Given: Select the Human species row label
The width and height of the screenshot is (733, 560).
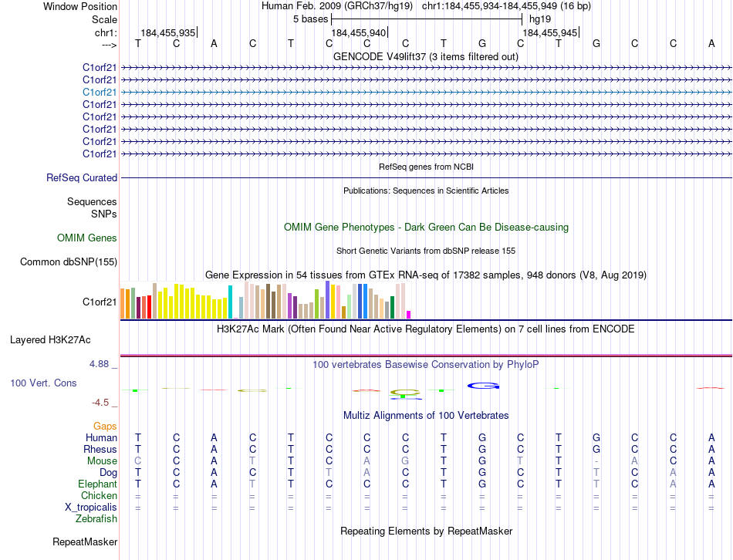Looking at the screenshot, I should (101, 437).
